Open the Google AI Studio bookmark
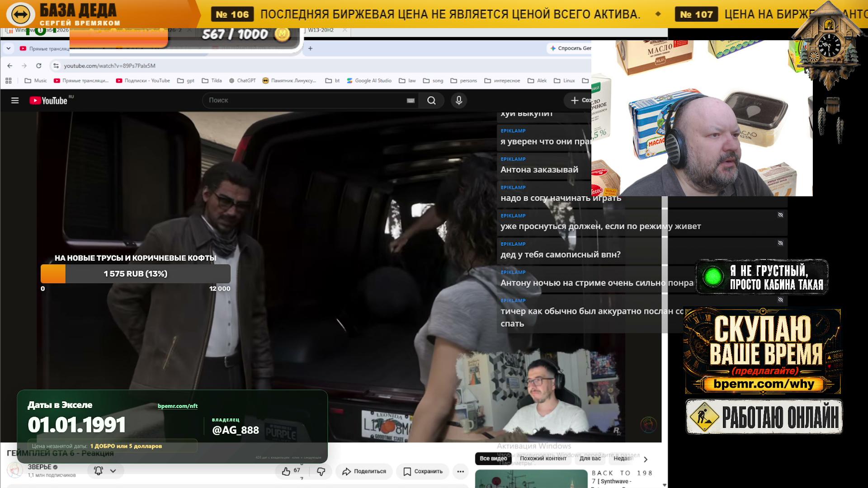The image size is (868, 488). [x=369, y=81]
